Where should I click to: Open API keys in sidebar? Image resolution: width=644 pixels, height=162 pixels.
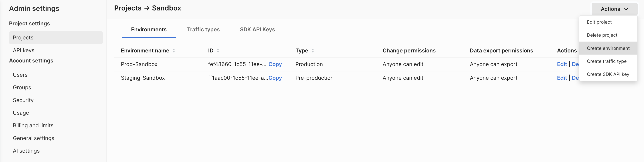(24, 50)
